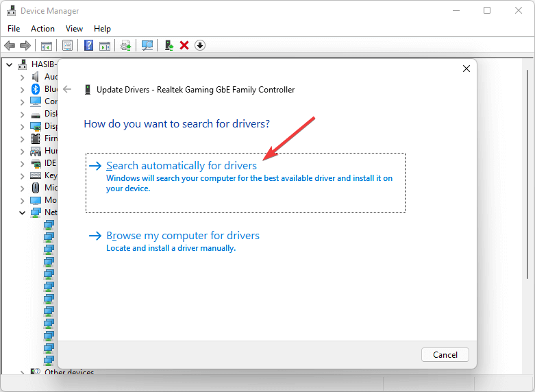The image size is (535, 392).
Task: Expand the Disk drives chevron
Action: coord(22,114)
